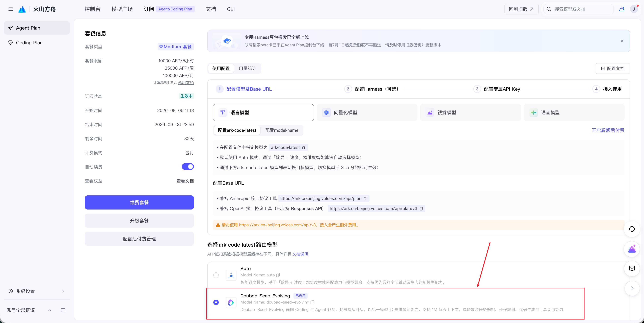The image size is (644, 323).
Task: Copy ark-code-latest model name
Action: tap(304, 148)
